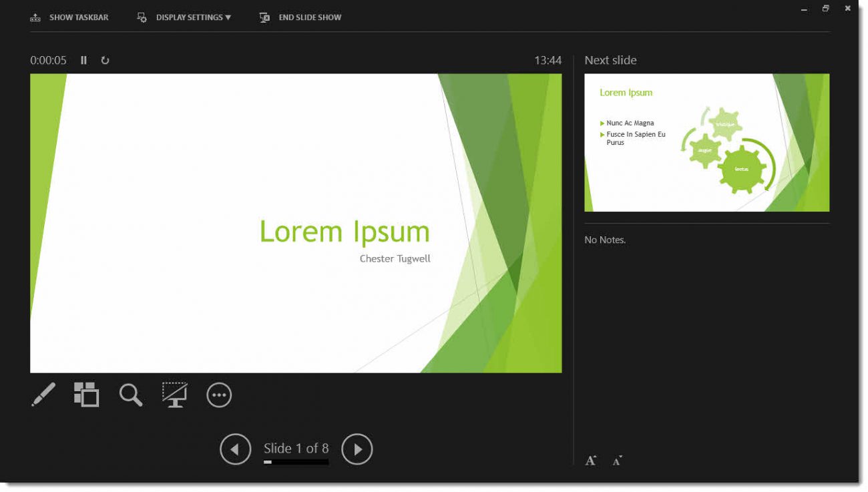Open the See All Slides view
Viewport: 868px width, 492px height.
87,395
